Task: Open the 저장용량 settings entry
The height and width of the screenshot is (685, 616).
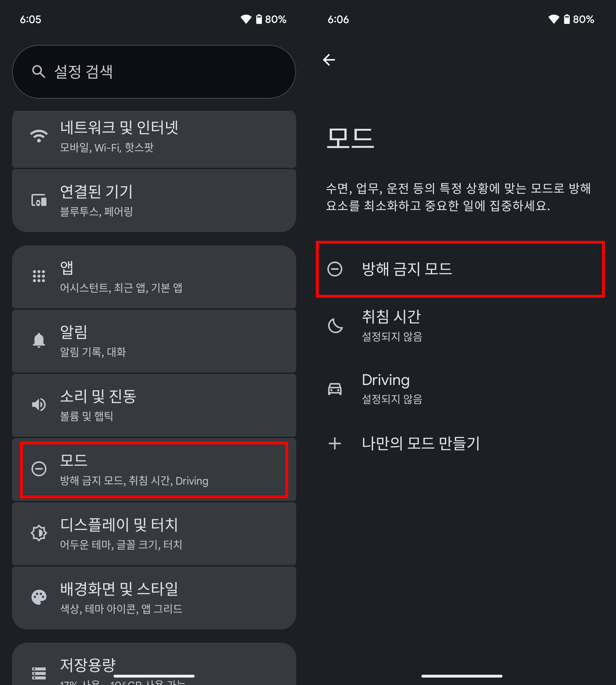Action: (154, 664)
